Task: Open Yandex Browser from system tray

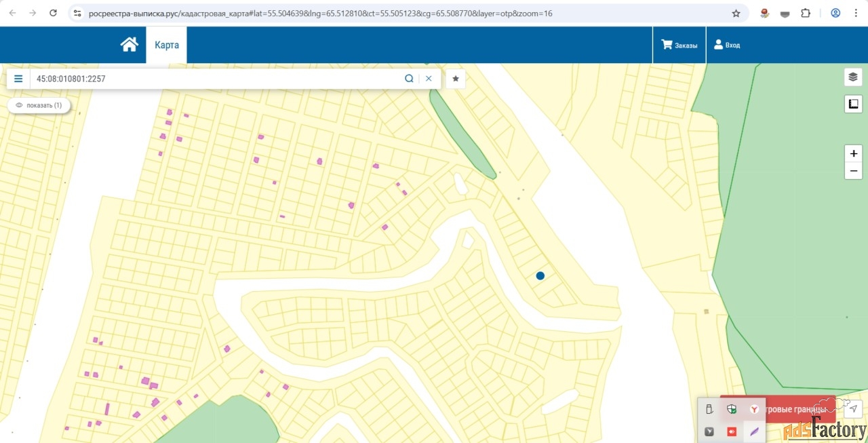Action: coord(754,409)
